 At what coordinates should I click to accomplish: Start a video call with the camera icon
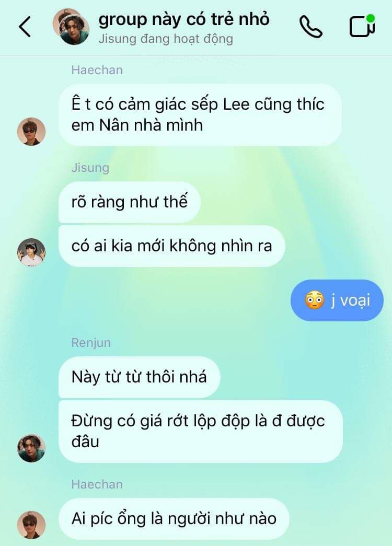[362, 26]
